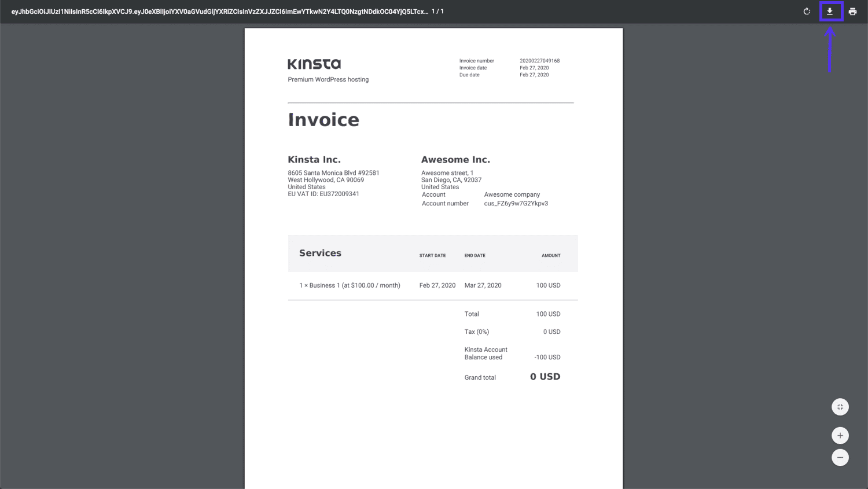Viewport: 868px width, 489px height.
Task: Zoom in on the document
Action: (x=840, y=435)
